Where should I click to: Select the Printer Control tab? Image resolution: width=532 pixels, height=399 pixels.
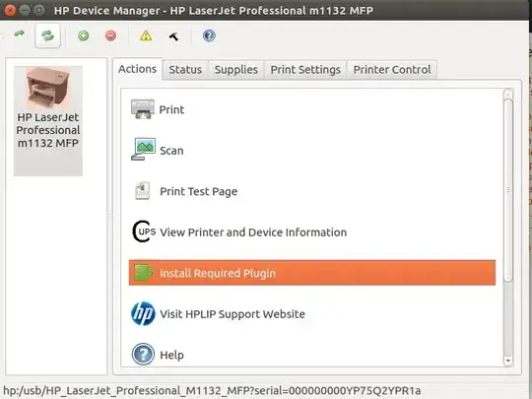coord(392,70)
